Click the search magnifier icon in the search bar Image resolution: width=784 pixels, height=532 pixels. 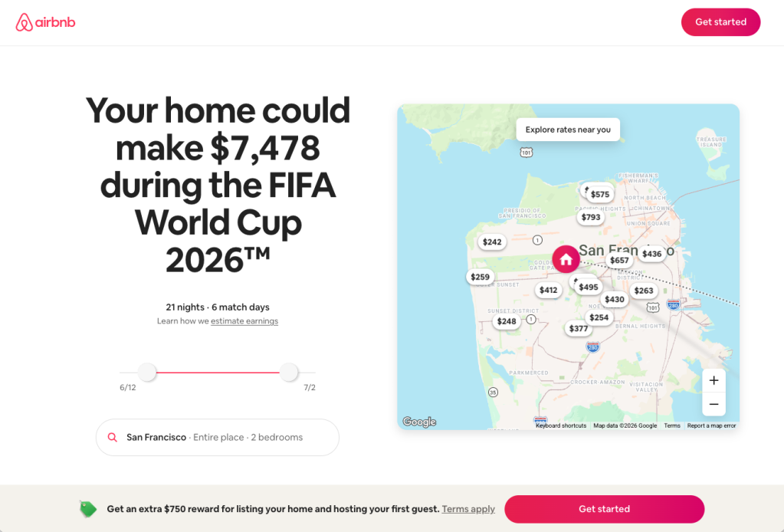[x=112, y=437]
